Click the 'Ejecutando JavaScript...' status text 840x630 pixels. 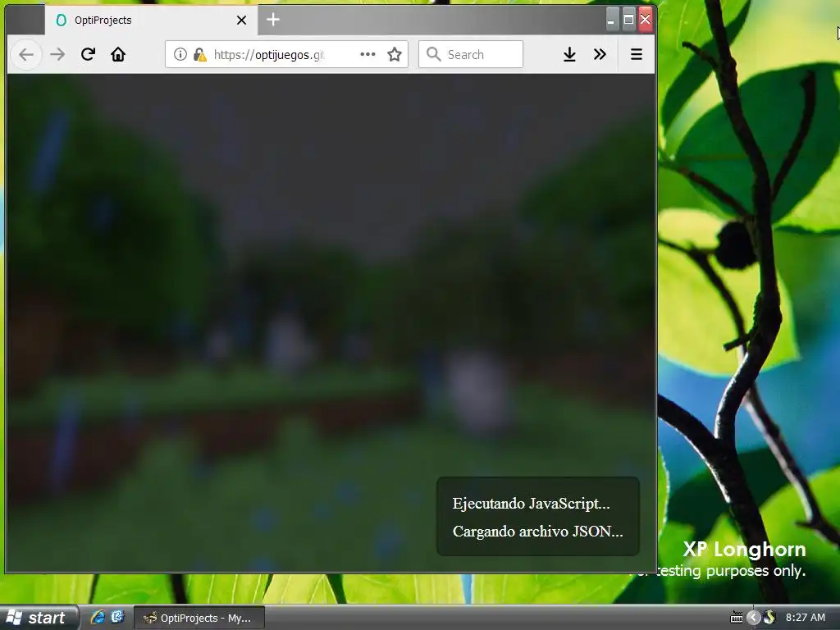tap(531, 504)
